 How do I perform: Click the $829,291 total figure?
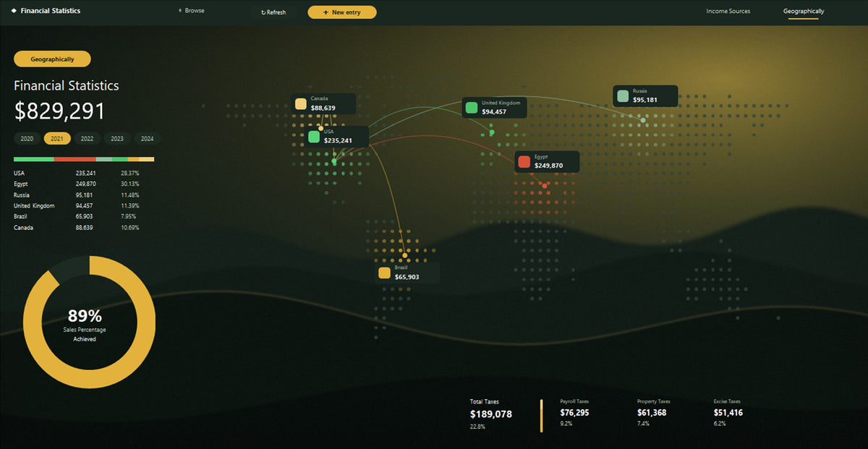click(60, 111)
